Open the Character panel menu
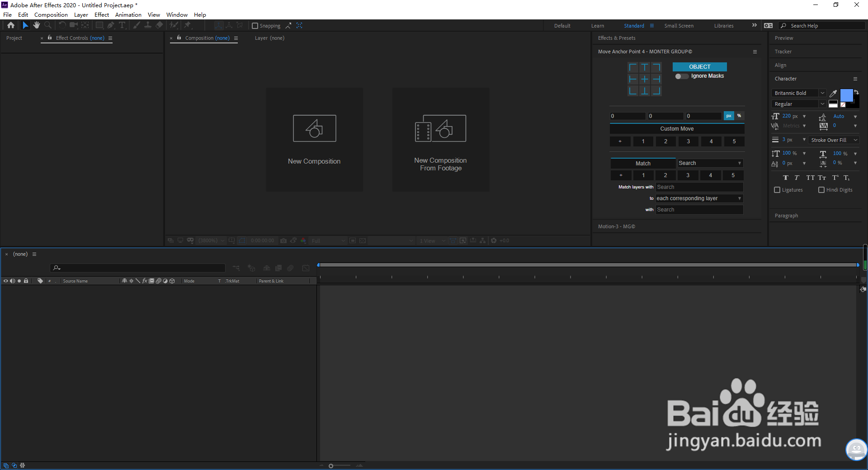Viewport: 868px width, 470px height. pos(855,79)
